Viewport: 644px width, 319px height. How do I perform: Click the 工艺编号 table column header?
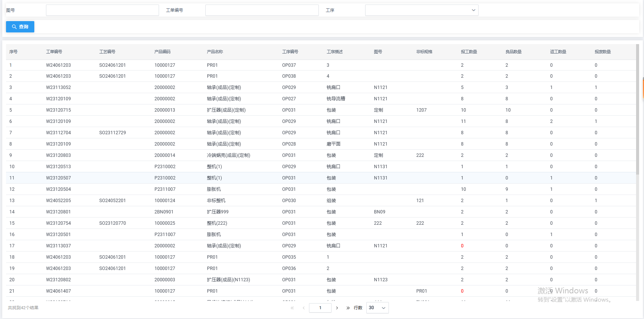[107, 52]
